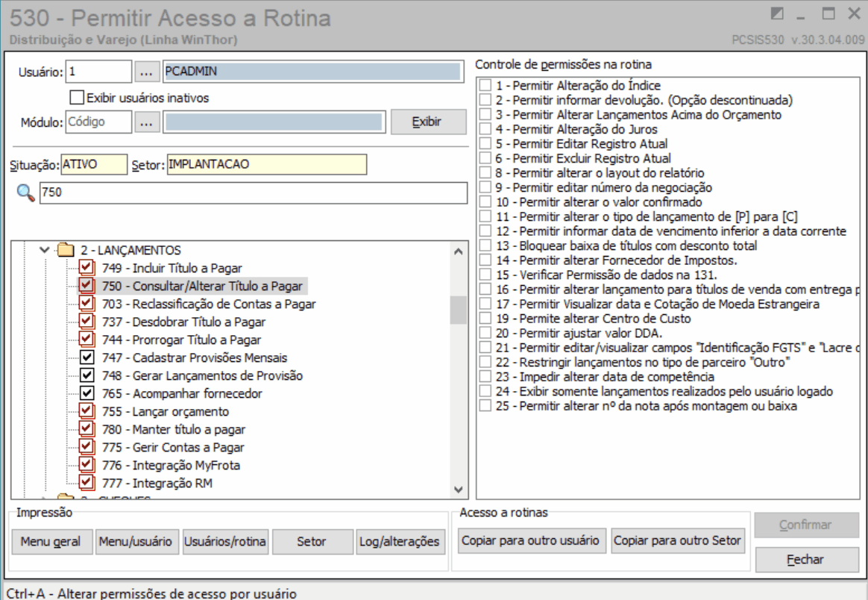
Task: Toggle checkbox for 744 Prorrogar Título
Action: tap(87, 340)
